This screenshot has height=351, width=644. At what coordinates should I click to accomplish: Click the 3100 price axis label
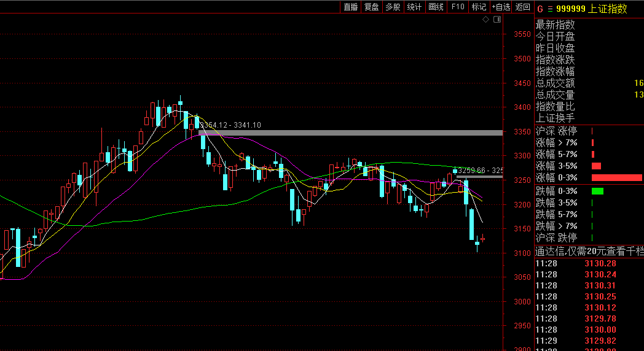point(522,253)
